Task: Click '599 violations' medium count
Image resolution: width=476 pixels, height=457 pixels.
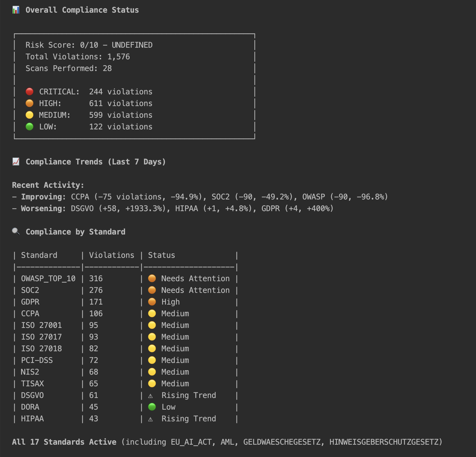Action: pyautogui.click(x=121, y=115)
